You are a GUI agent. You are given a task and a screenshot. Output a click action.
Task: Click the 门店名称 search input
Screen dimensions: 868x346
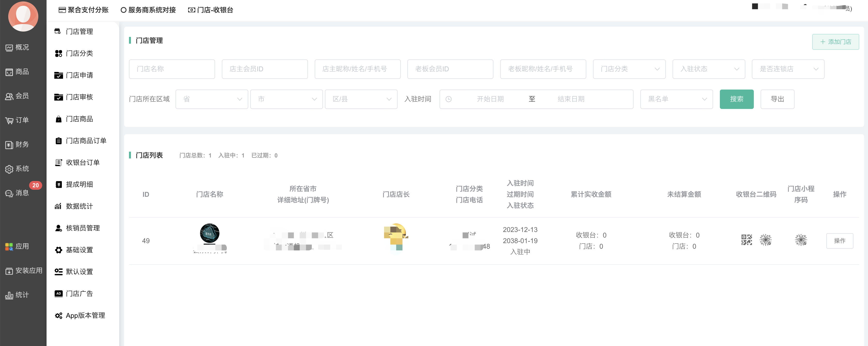[x=172, y=69]
